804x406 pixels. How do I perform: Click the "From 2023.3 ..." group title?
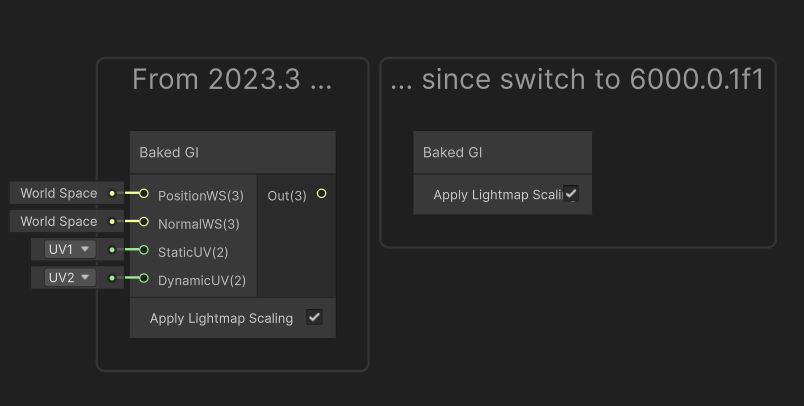(x=232, y=80)
